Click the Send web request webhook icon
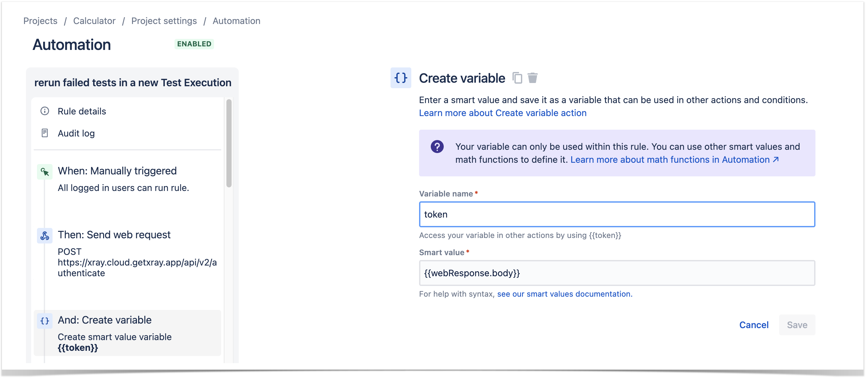The height and width of the screenshot is (379, 868). coord(44,236)
